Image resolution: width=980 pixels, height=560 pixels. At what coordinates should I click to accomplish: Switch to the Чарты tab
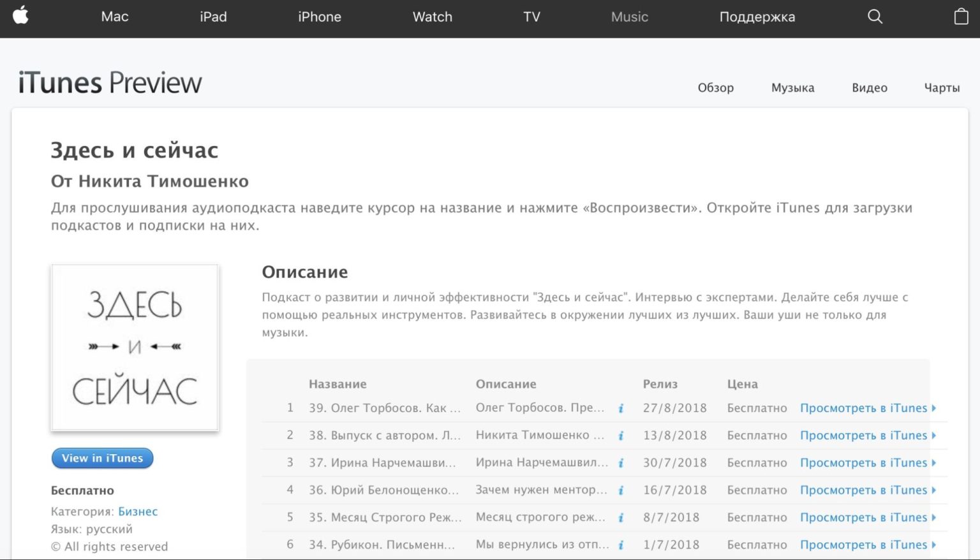coord(942,88)
